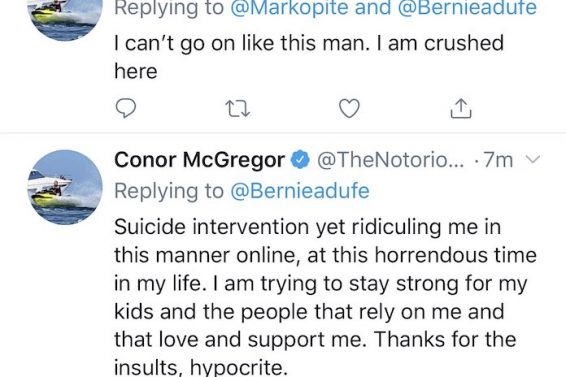This screenshot has width=566, height=377.
Task: Open @Bernieadufe link in the top tweet
Action: click(x=467, y=8)
